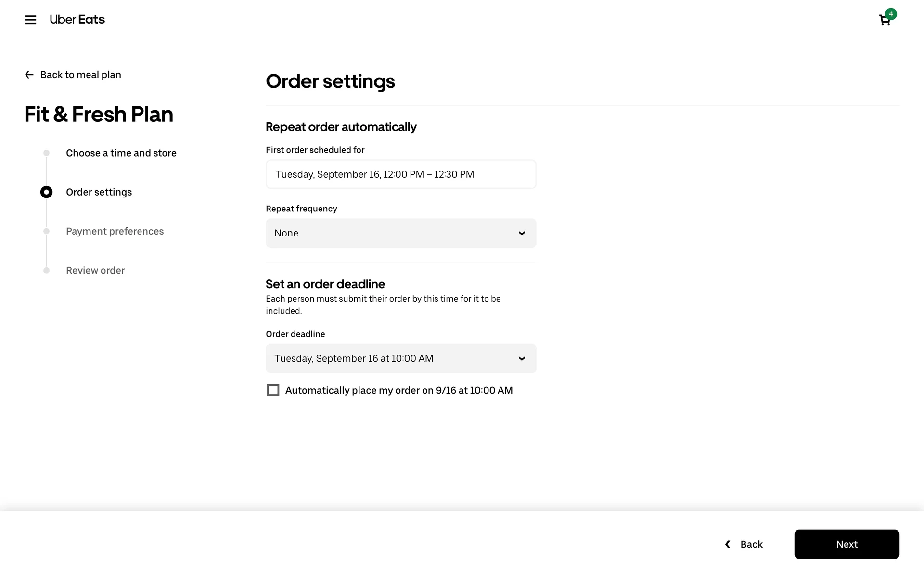
Task: Open the Order deadline dropdown
Action: tap(400, 358)
